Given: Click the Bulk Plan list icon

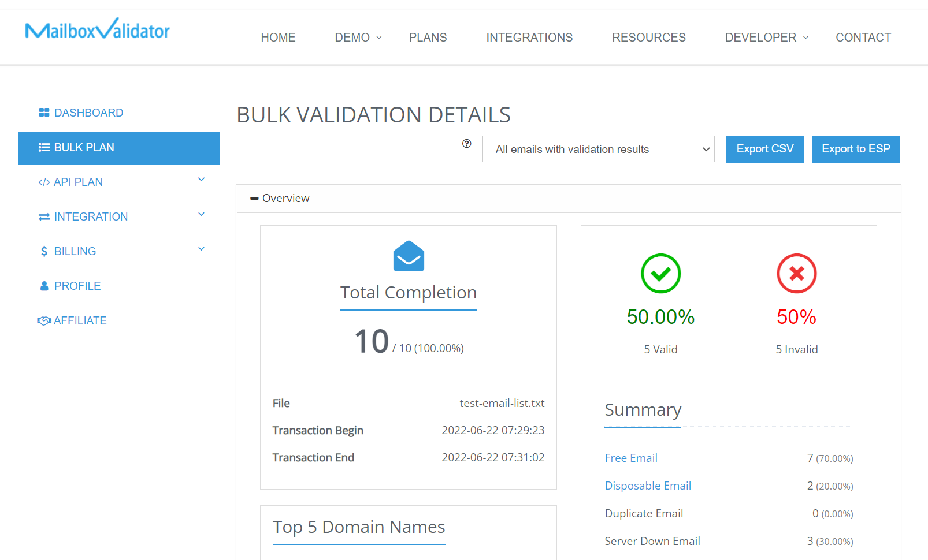Looking at the screenshot, I should tap(44, 148).
